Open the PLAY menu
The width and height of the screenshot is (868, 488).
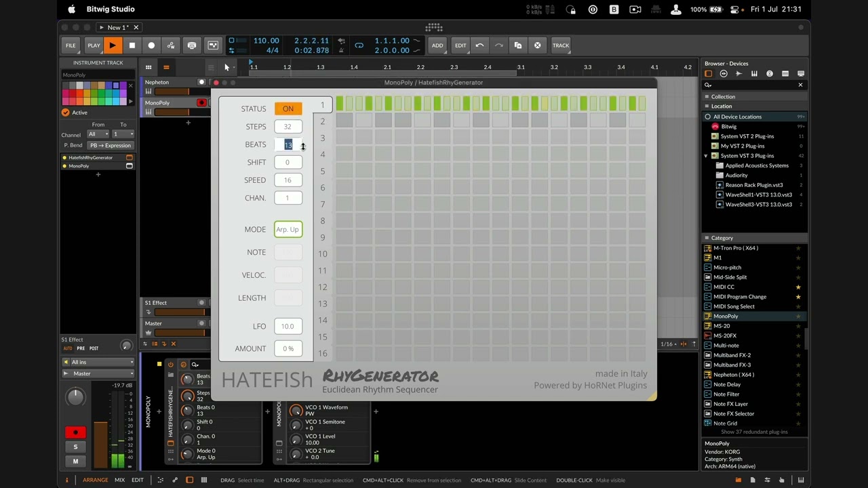tap(94, 45)
